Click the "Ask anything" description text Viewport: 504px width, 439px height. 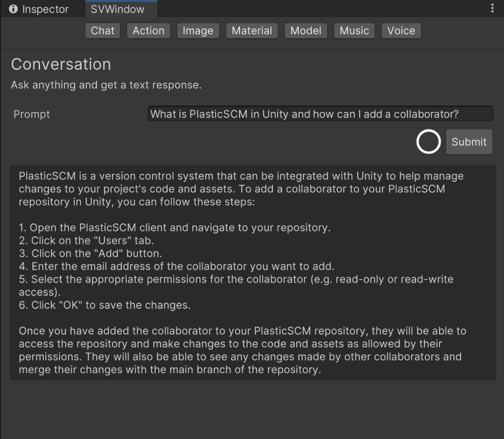pyautogui.click(x=106, y=85)
